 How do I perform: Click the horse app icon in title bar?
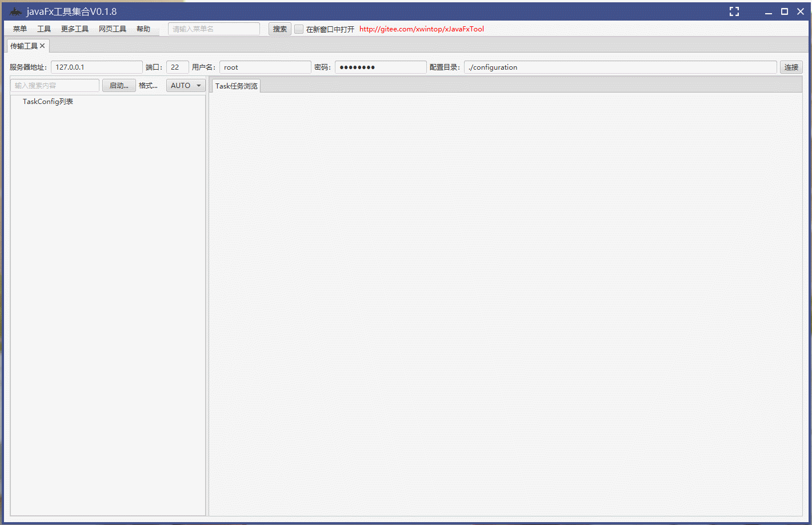click(15, 11)
